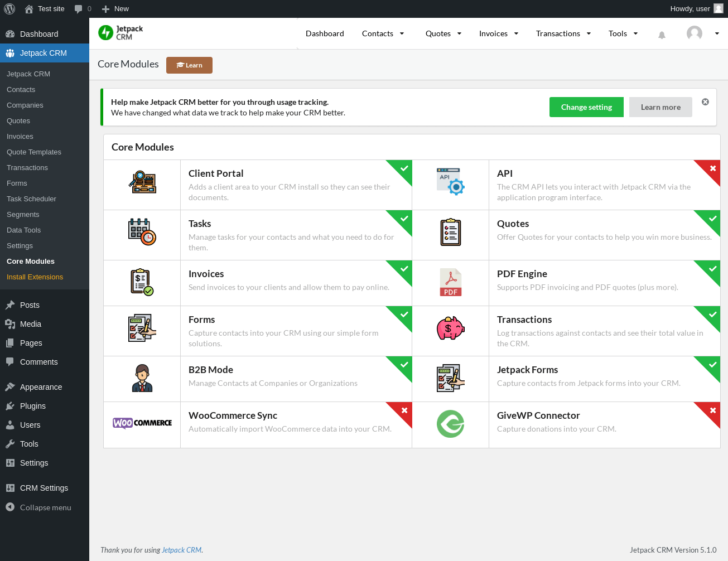Click the New content button in admin bar
Screen dimensions: 728x561
pos(115,9)
